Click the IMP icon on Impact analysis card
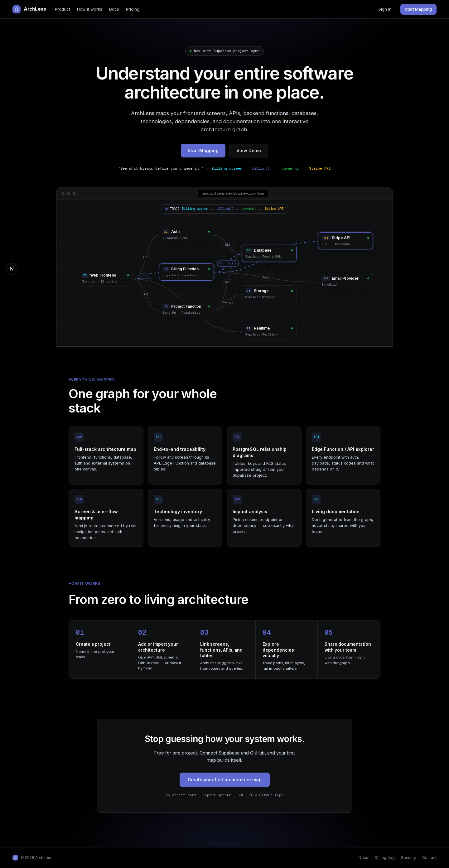449x868 pixels. (x=237, y=499)
